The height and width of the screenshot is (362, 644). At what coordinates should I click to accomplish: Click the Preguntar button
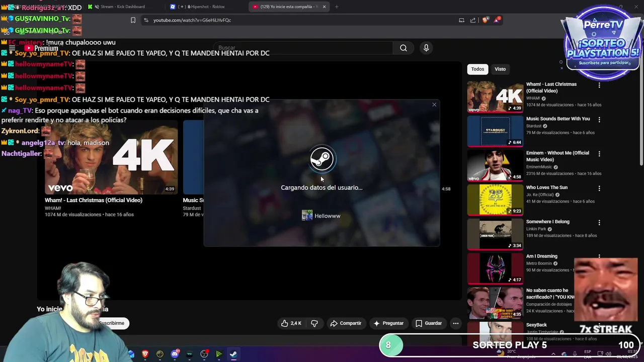(x=388, y=323)
